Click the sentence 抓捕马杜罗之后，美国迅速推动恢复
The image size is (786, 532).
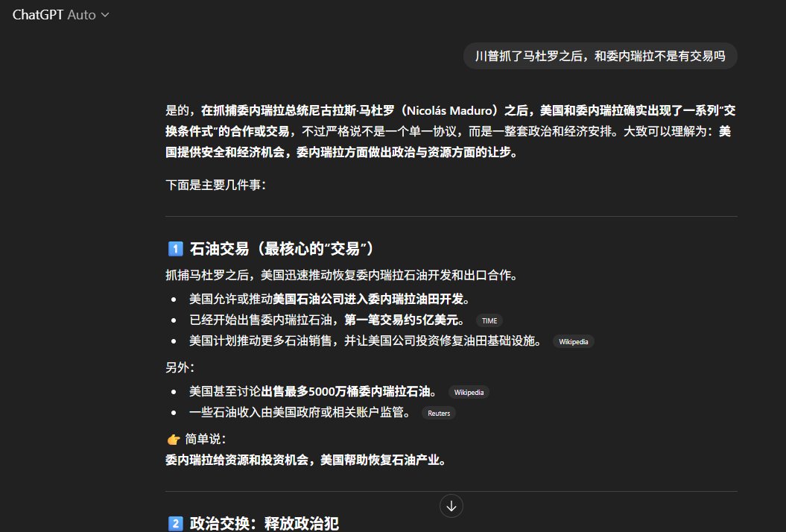coord(342,275)
